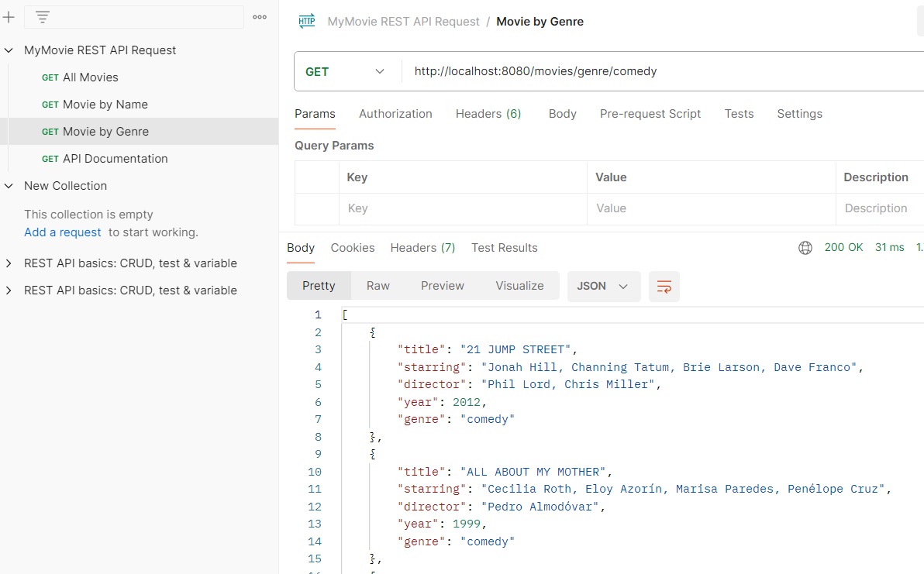Click the Movie by Genre breadcrumb title
The height and width of the screenshot is (574, 924).
click(540, 22)
